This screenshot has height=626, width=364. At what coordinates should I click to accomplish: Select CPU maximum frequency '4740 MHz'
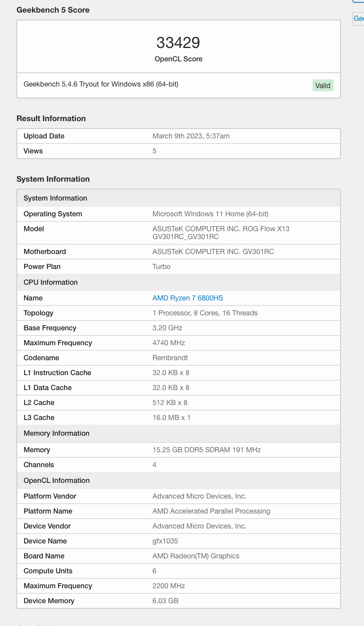[x=169, y=343]
